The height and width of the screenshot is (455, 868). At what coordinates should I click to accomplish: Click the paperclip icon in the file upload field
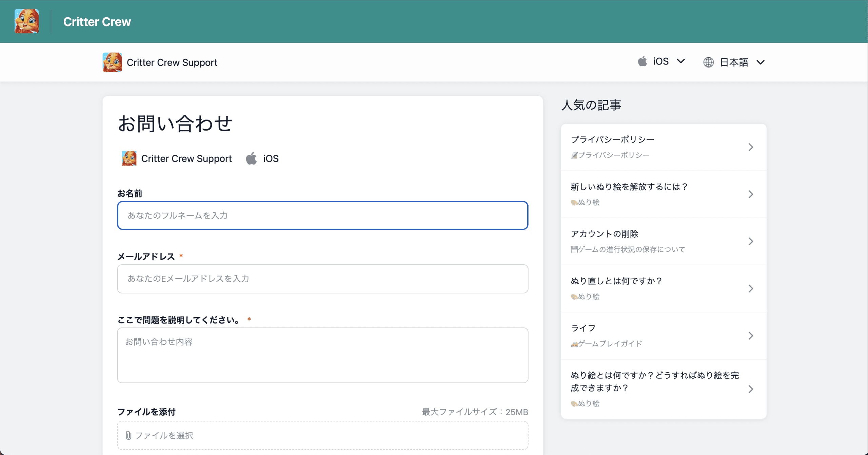pyautogui.click(x=128, y=435)
